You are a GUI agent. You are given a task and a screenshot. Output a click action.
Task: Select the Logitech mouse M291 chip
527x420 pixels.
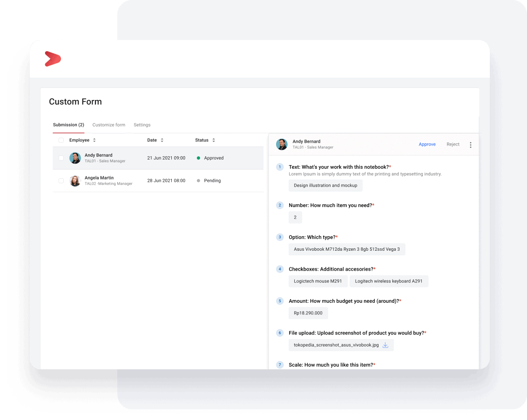tap(318, 281)
